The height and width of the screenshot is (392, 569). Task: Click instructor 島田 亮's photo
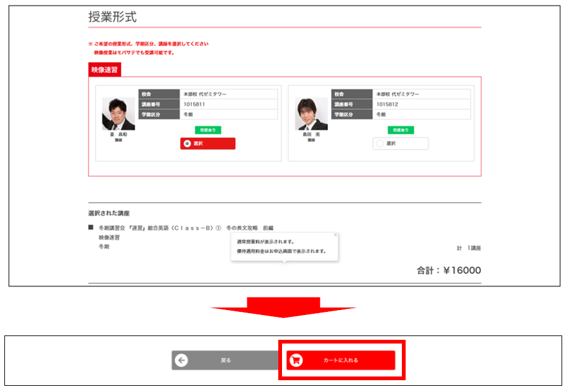coord(311,114)
